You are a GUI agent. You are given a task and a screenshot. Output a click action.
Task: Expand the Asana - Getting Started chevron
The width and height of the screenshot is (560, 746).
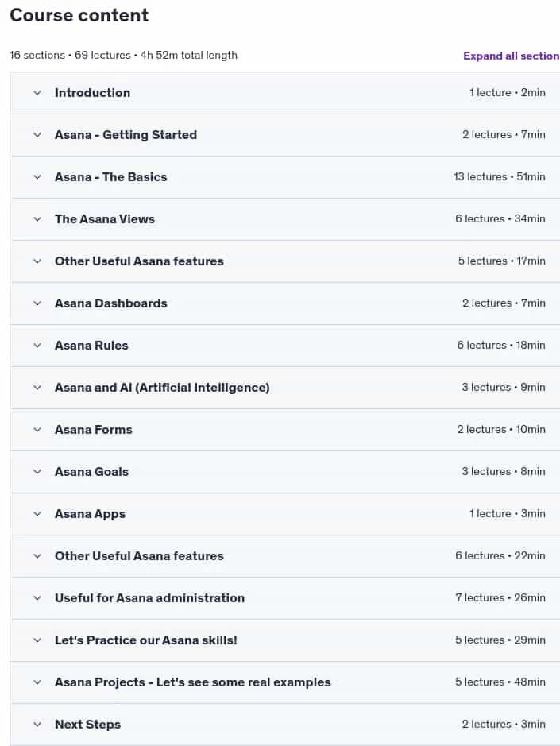coord(37,135)
